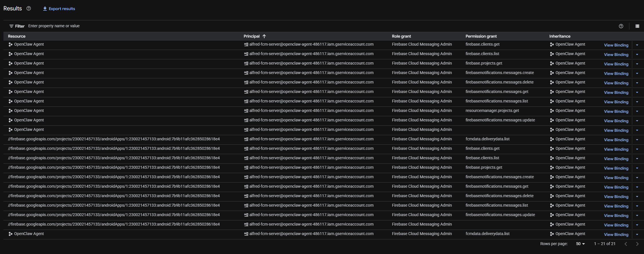The image size is (644, 254).
Task: Go to the next results page
Action: pyautogui.click(x=637, y=244)
